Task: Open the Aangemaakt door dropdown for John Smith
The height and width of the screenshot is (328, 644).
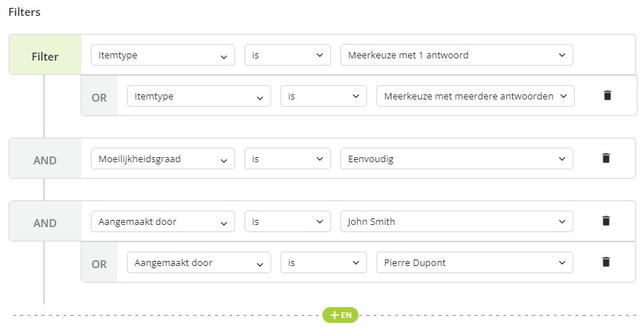Action: pyautogui.click(x=163, y=222)
